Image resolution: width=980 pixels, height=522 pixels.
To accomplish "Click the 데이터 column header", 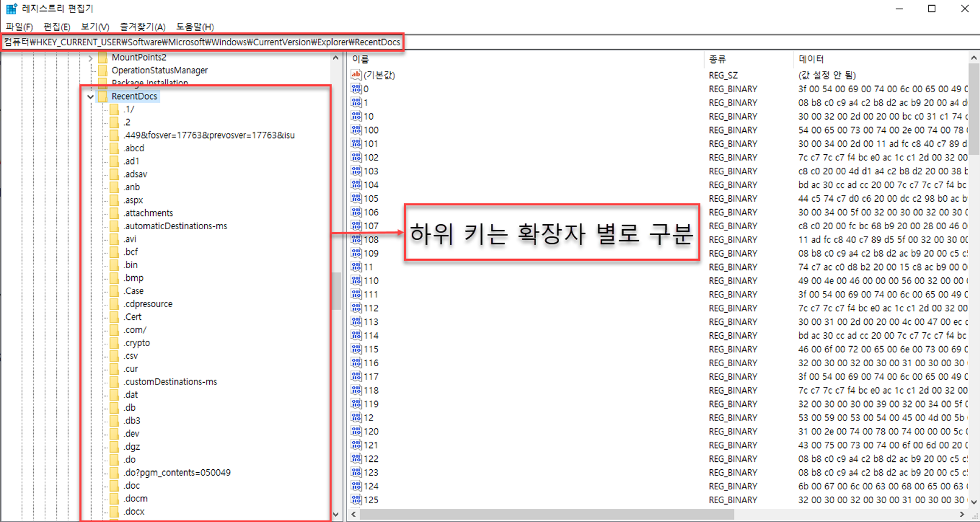I will click(811, 59).
